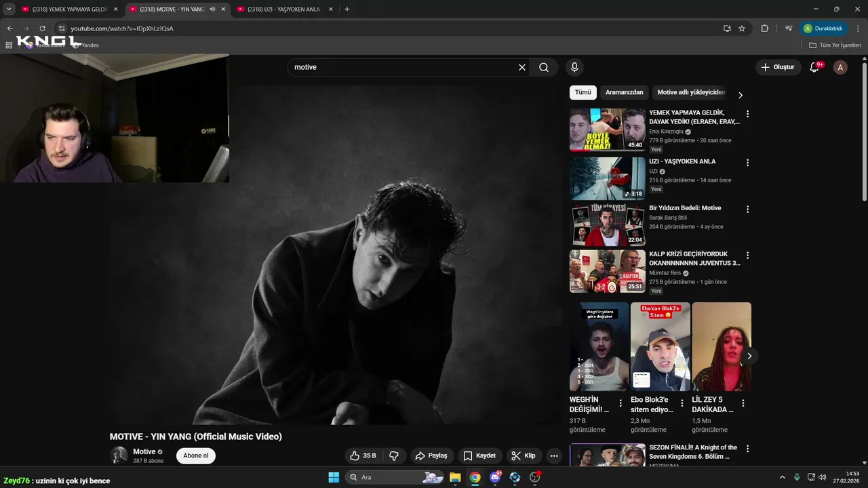Open options for WEGH'İN DEĞİŞİMİ short

[620, 403]
